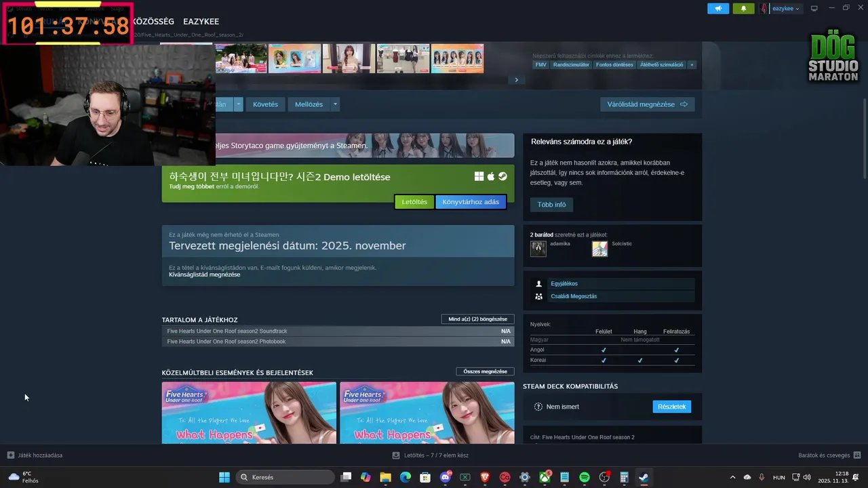The height and width of the screenshot is (488, 868).
Task: Open the wishlist button's dropdown arrow
Action: coord(238,104)
